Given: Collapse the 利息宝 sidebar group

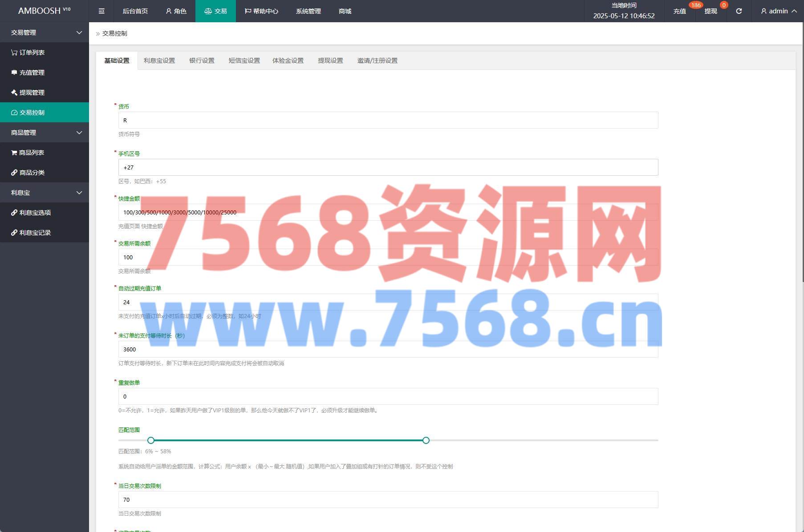Looking at the screenshot, I should [x=45, y=193].
